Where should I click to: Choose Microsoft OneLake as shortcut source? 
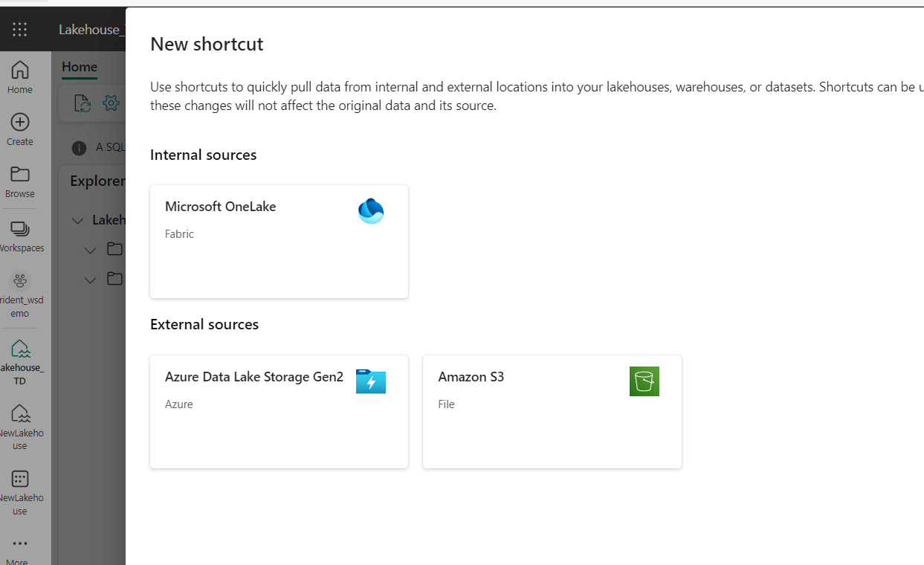[279, 241]
